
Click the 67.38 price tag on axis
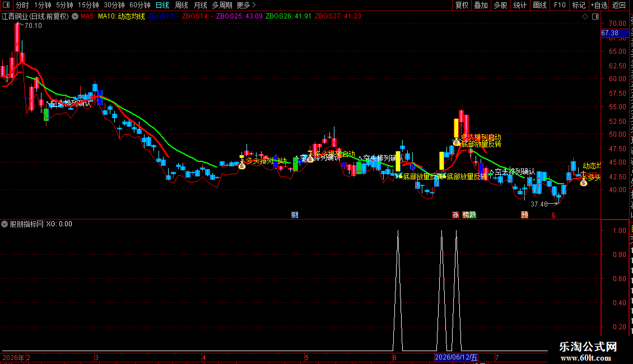click(614, 33)
